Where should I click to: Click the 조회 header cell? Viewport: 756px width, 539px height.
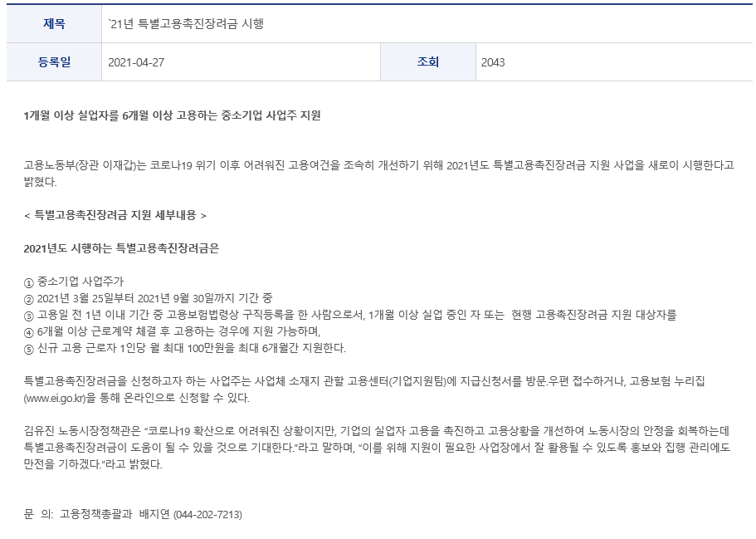(x=428, y=62)
